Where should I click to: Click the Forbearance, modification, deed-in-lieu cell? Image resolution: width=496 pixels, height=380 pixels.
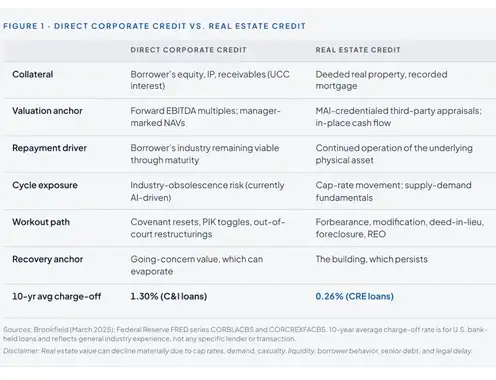tap(400, 228)
